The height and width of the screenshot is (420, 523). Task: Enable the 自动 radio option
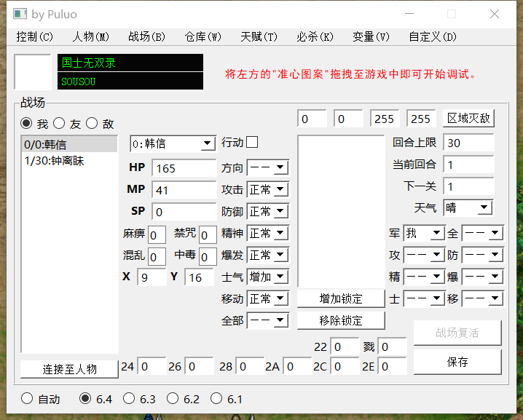click(28, 398)
